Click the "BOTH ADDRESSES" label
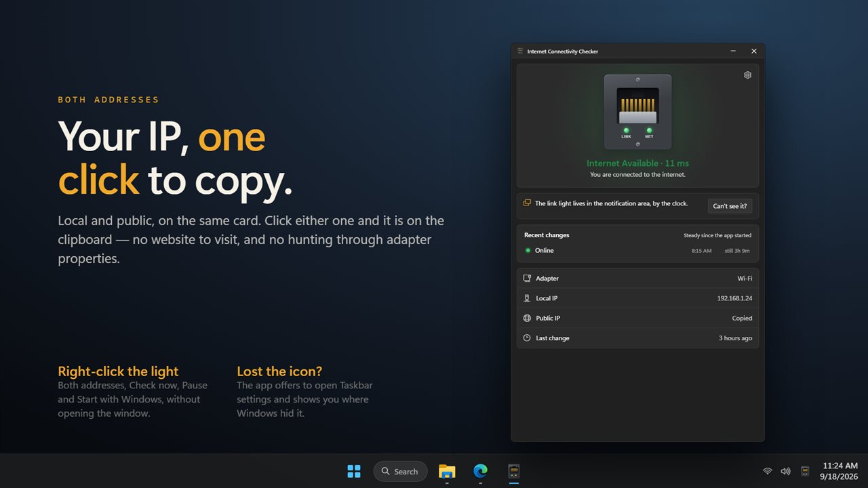The image size is (868, 488). coord(108,100)
